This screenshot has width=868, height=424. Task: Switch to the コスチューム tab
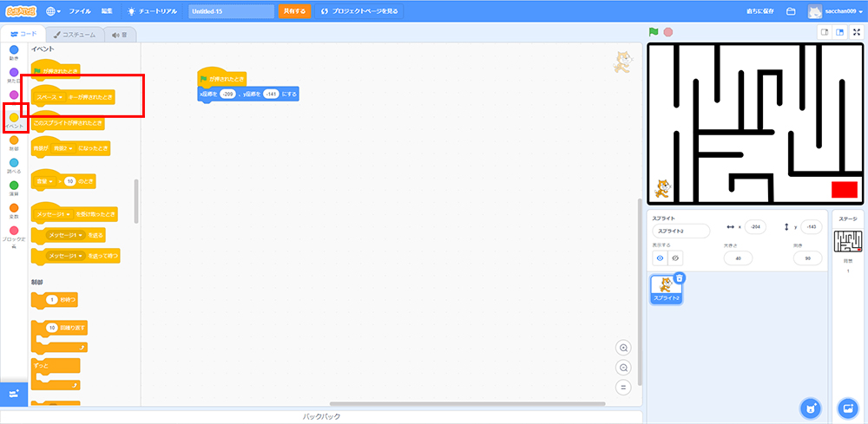75,35
